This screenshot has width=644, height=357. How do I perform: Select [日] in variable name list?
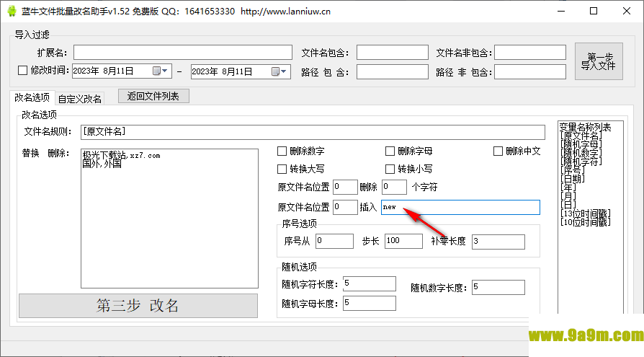pyautogui.click(x=568, y=205)
